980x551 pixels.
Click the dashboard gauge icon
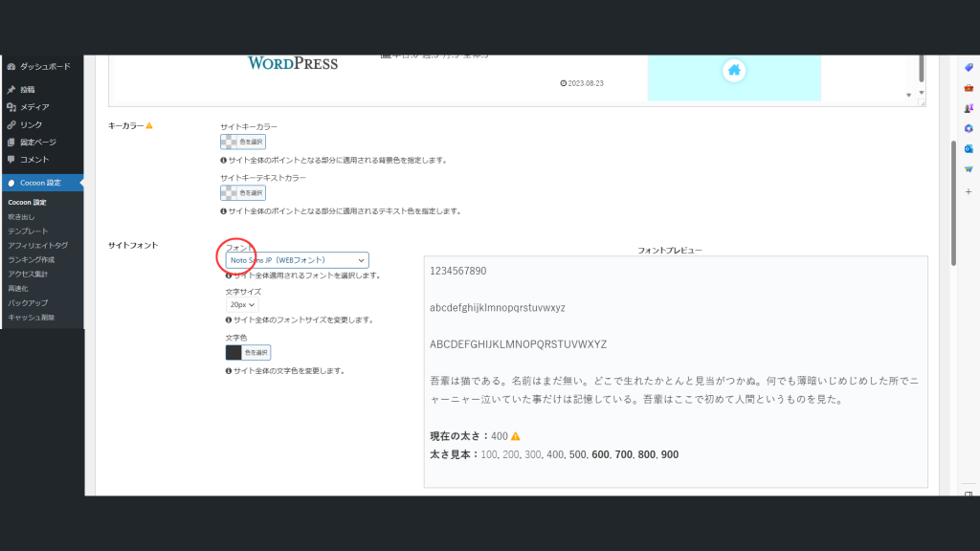[x=11, y=66]
